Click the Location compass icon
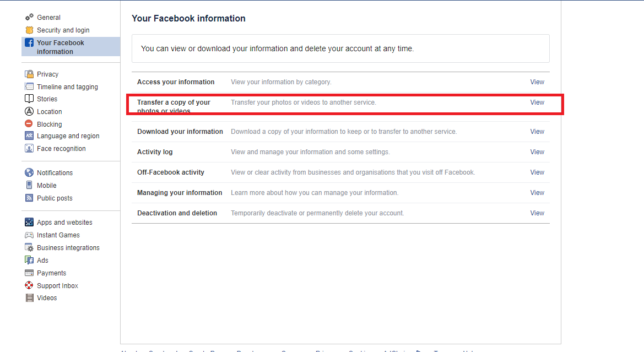 click(x=29, y=112)
